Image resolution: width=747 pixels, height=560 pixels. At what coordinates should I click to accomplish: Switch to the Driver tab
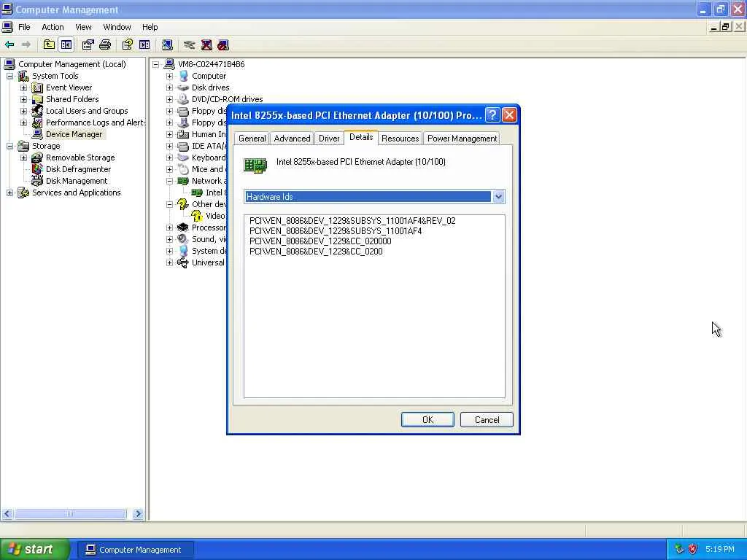[329, 139]
